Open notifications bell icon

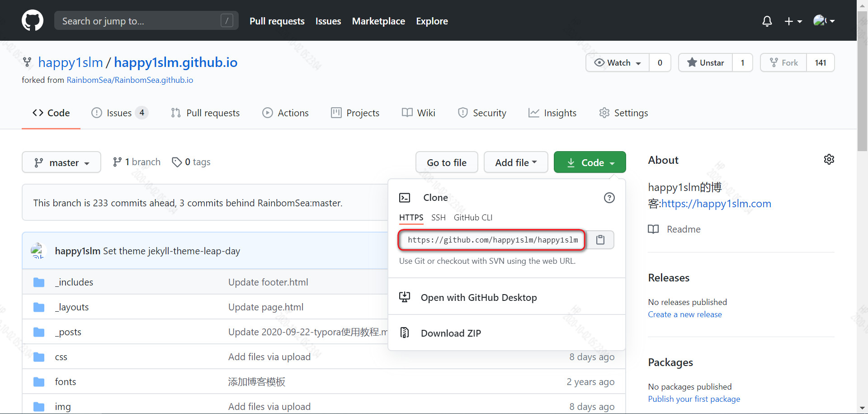[767, 21]
